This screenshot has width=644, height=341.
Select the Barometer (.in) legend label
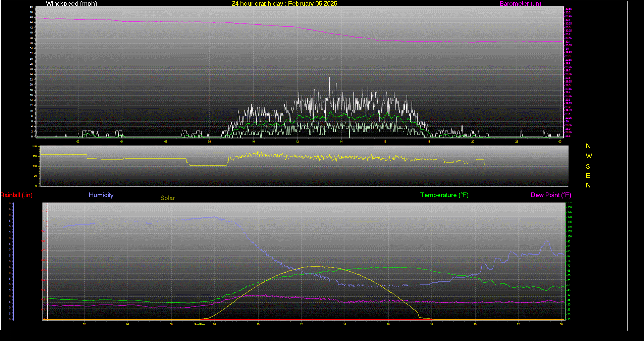point(520,4)
